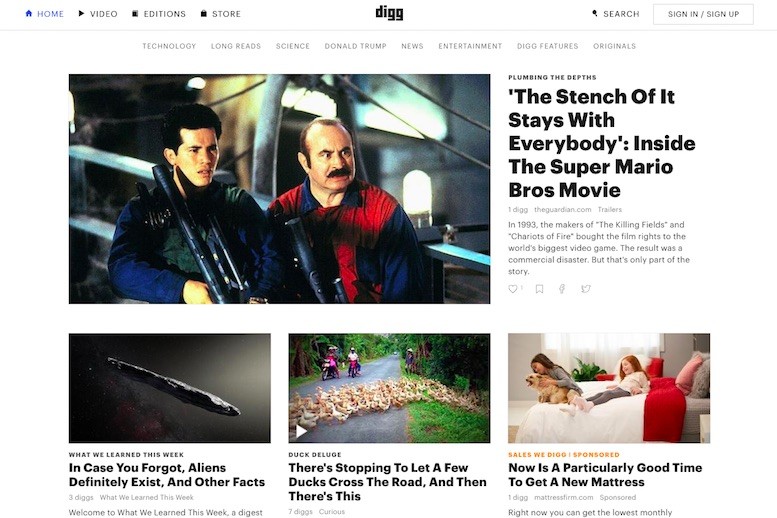
Task: Open search with the magnifier icon
Action: click(x=595, y=13)
